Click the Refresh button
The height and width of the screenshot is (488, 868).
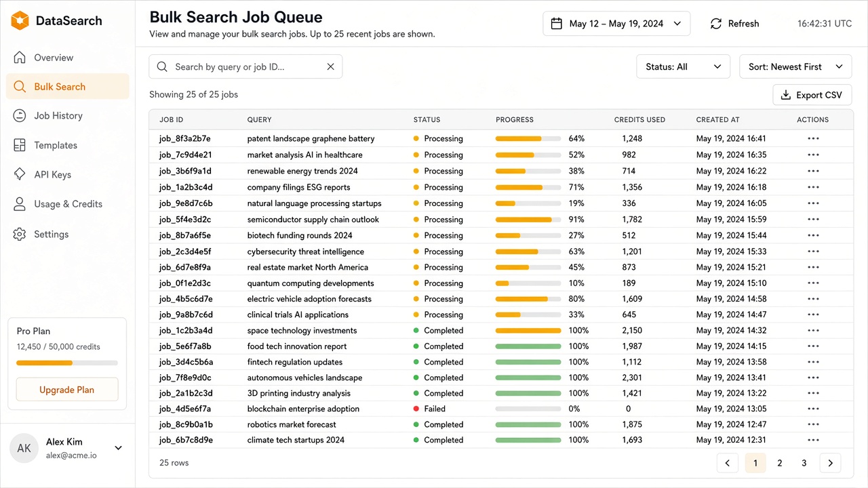click(734, 24)
